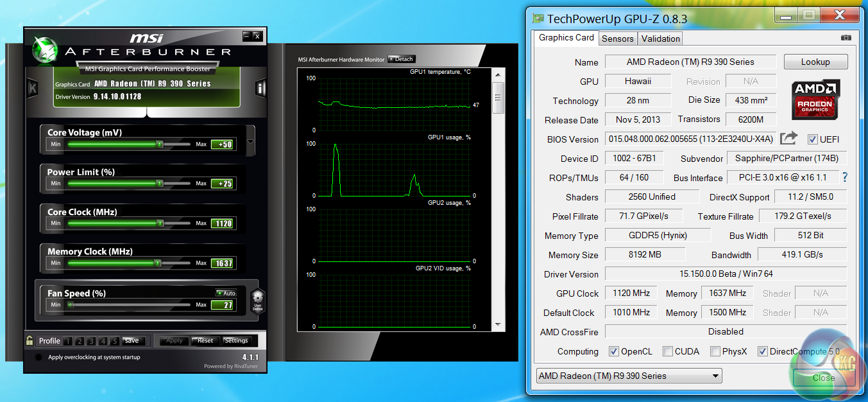Toggle the PhysX checkbox
Viewport: 868px width, 402px height.
(x=715, y=351)
